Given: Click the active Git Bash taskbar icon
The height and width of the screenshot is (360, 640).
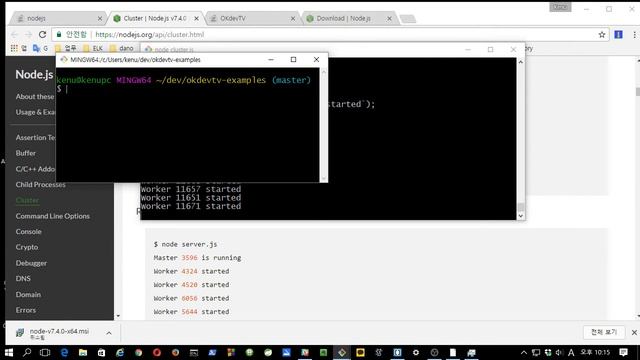Looking at the screenshot, I should click(x=342, y=352).
